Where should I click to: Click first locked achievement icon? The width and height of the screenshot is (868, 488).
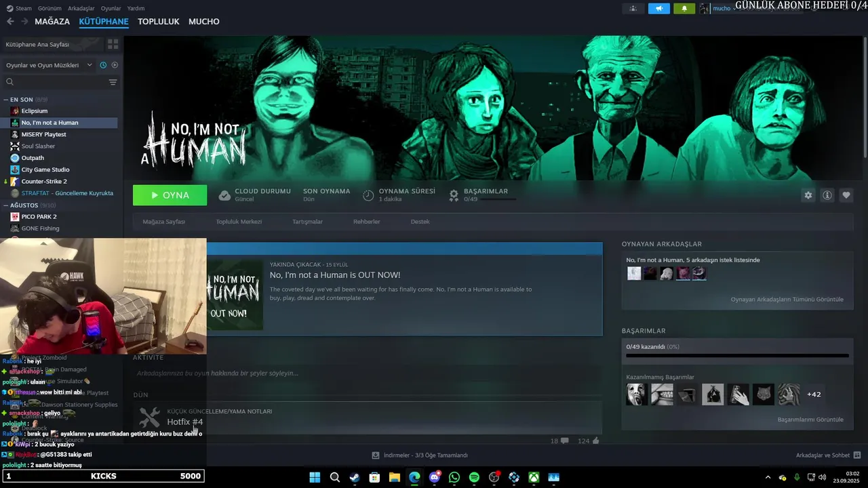tap(637, 394)
